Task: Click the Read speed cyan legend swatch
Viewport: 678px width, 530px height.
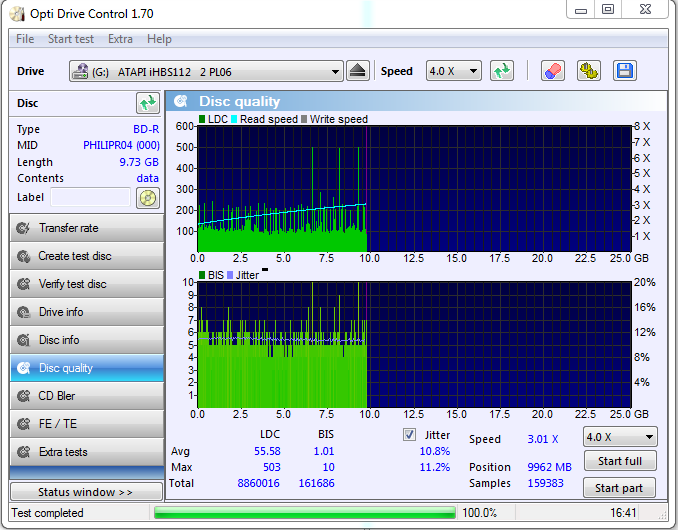Action: click(234, 119)
